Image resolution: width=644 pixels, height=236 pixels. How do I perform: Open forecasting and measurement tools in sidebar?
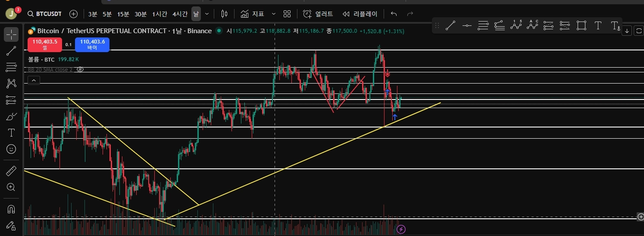coord(11,100)
